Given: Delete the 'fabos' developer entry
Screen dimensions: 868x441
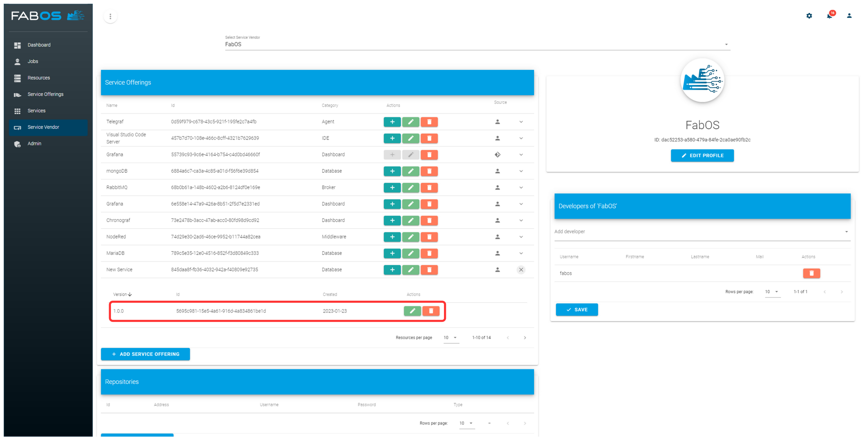Looking at the screenshot, I should tap(811, 273).
